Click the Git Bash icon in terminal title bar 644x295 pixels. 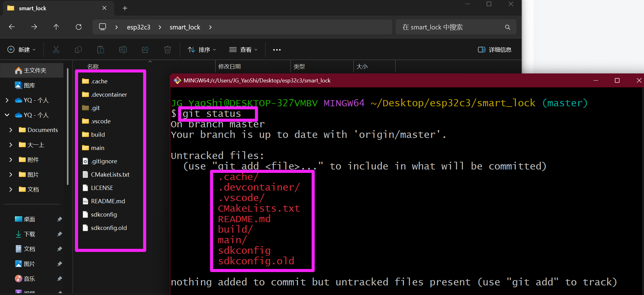177,80
